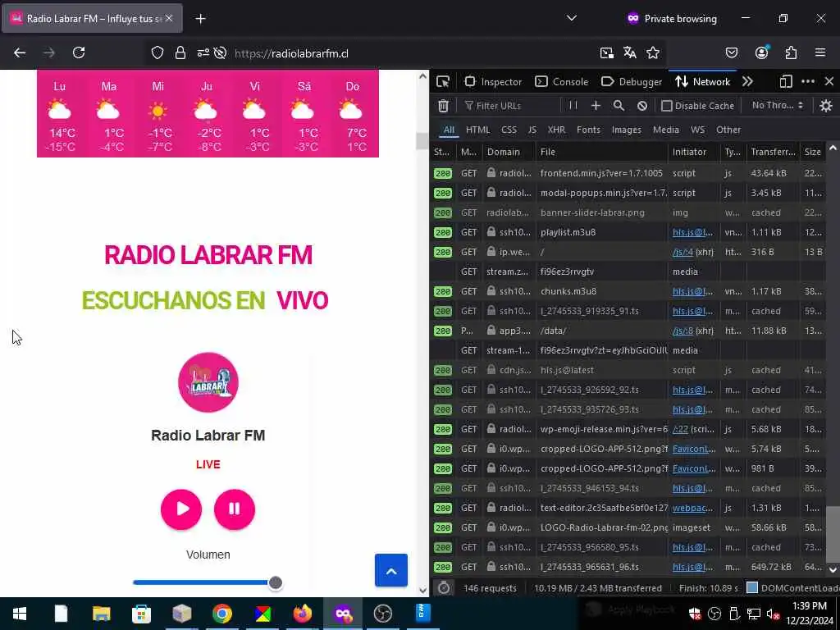The width and height of the screenshot is (840, 630).
Task: Filter requests by Media
Action: tap(666, 130)
